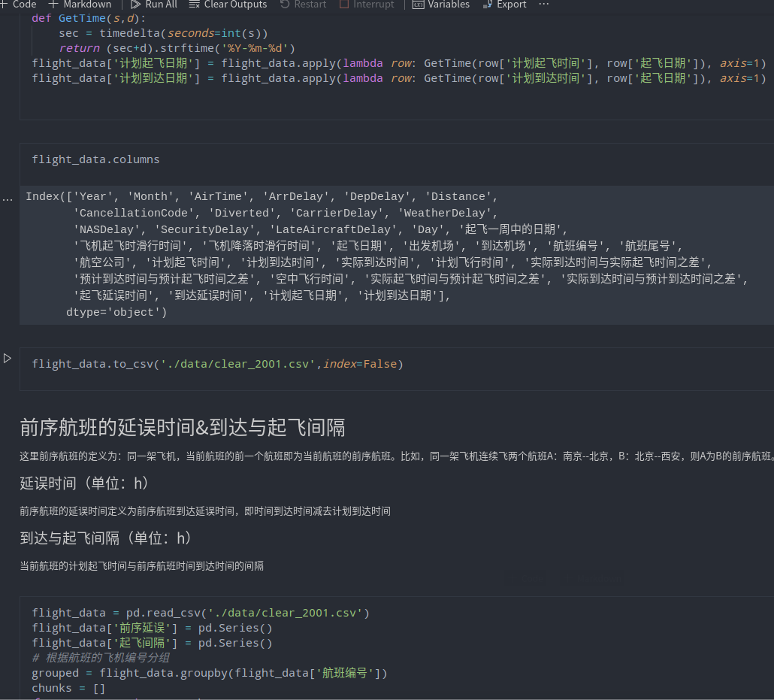Click the return strftime line
The image size is (774, 700).
[177, 48]
